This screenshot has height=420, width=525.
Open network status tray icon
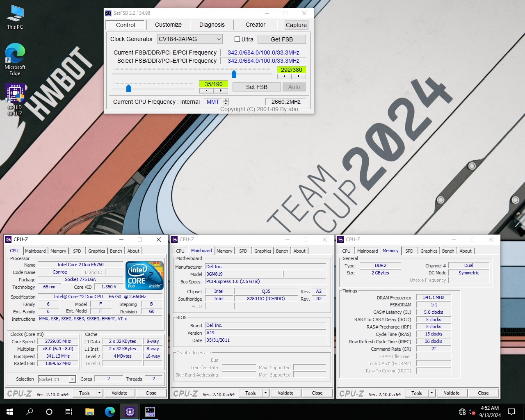[462, 412]
